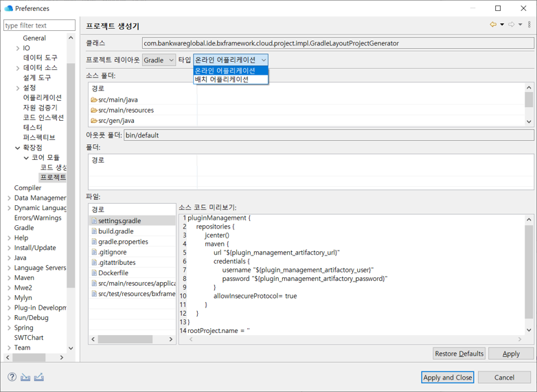Click the Restore Defaults button
Viewport: 537px width, 392px height.
tap(459, 354)
